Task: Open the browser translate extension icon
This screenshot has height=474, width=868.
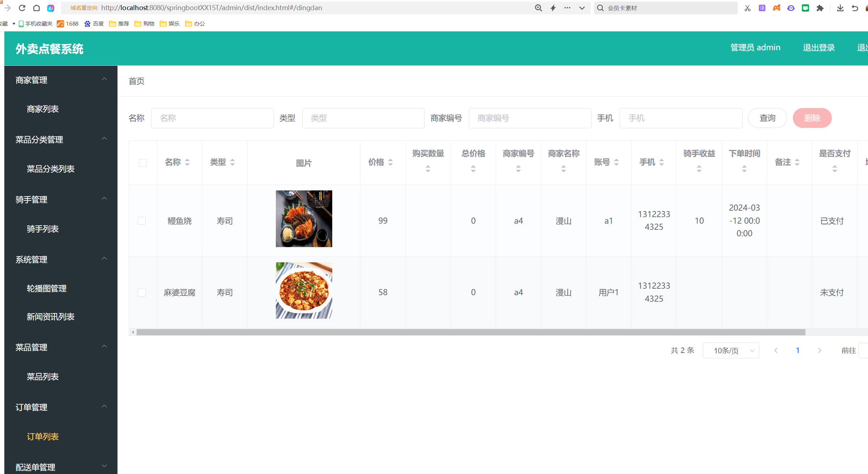Action: pyautogui.click(x=762, y=8)
